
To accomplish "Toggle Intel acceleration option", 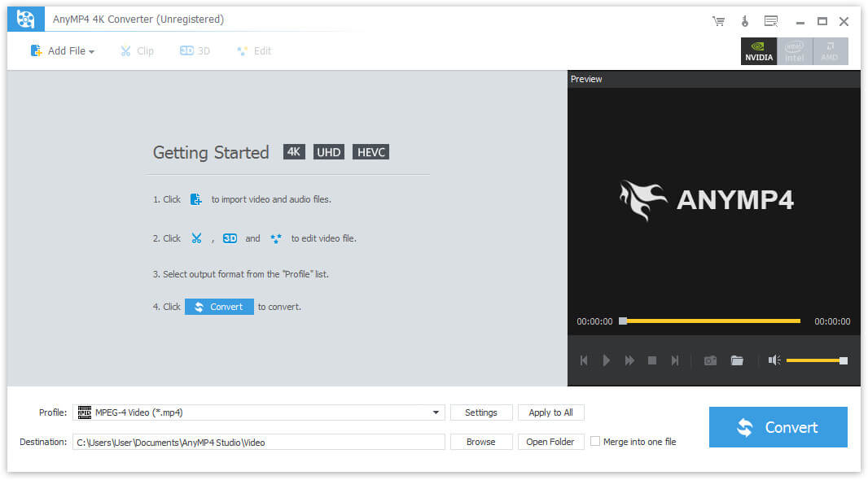I will click(795, 51).
